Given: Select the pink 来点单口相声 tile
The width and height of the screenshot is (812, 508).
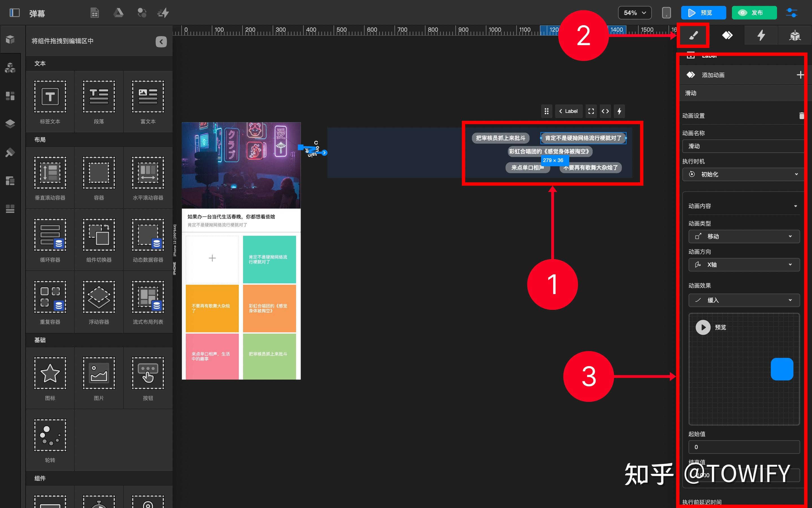Looking at the screenshot, I should pos(212,356).
